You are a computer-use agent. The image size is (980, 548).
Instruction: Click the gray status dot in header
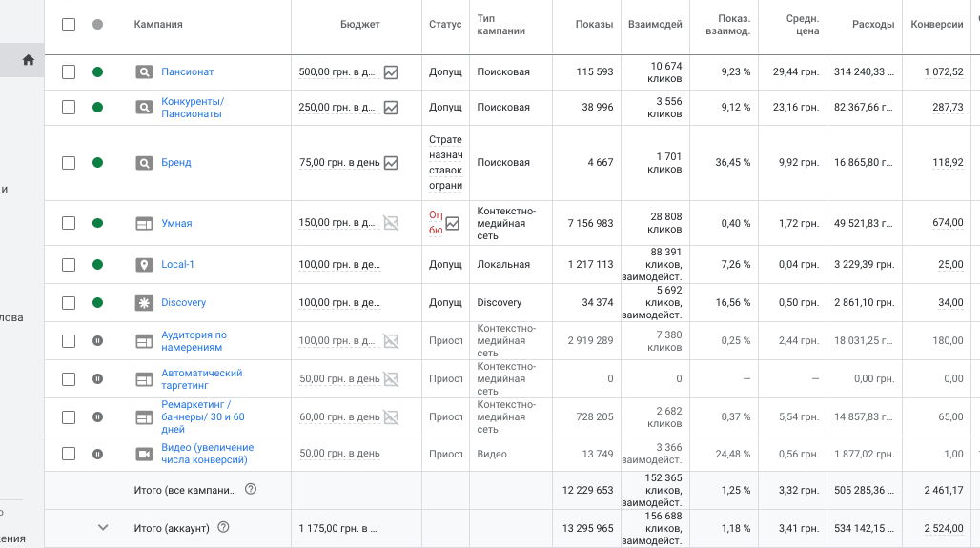click(97, 25)
